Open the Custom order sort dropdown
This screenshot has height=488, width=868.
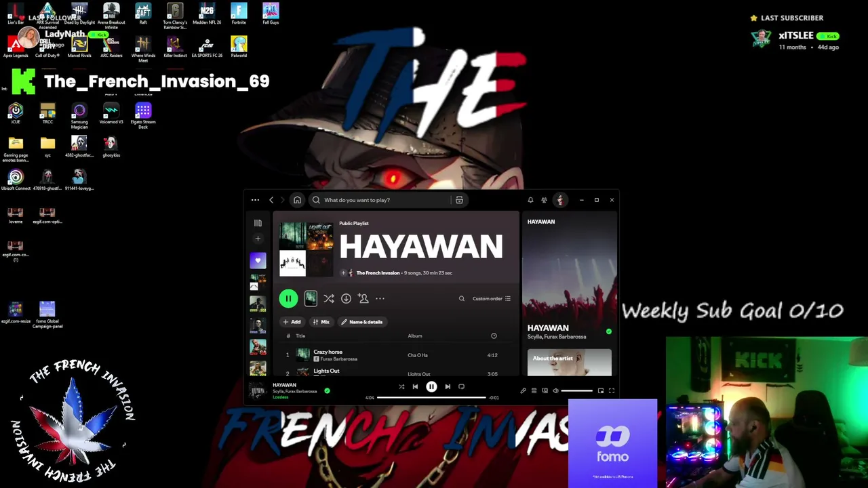(x=492, y=298)
